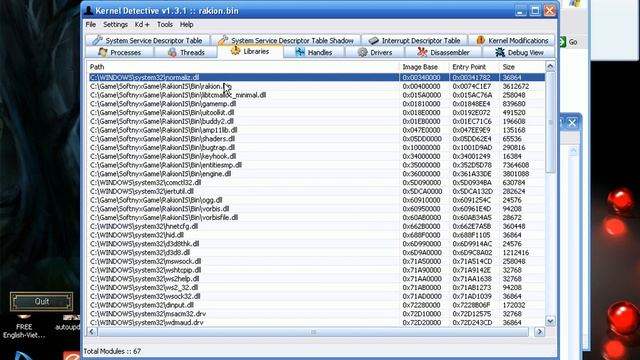
Task: Click the Kernel Modifications warning icon
Action: (480, 40)
